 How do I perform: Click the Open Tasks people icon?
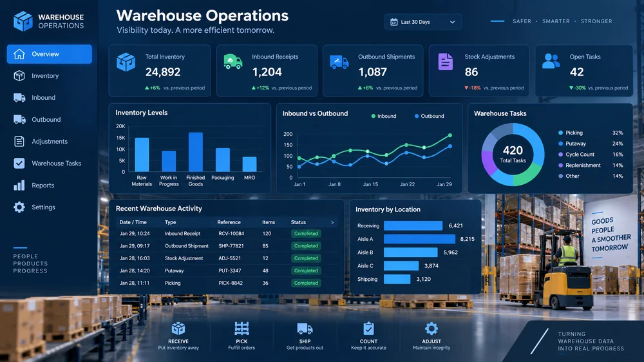pyautogui.click(x=551, y=61)
